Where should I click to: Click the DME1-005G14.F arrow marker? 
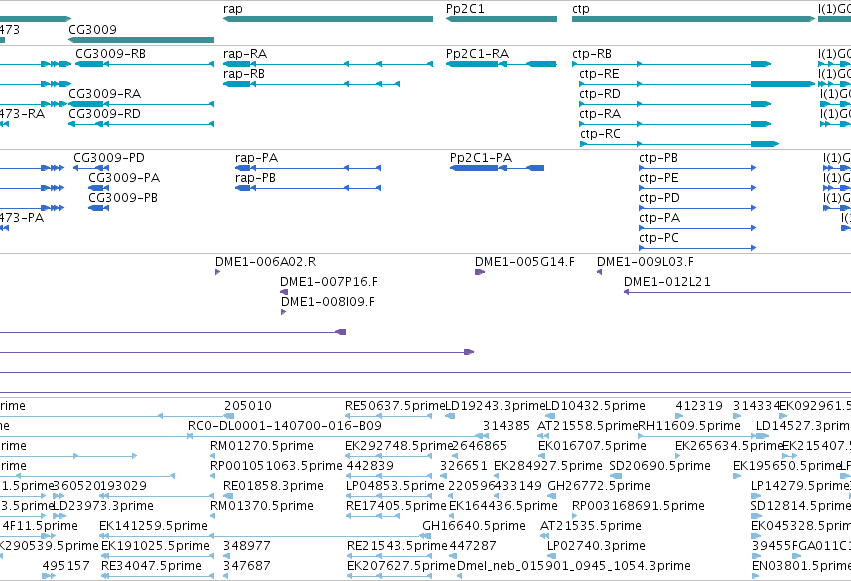(479, 272)
